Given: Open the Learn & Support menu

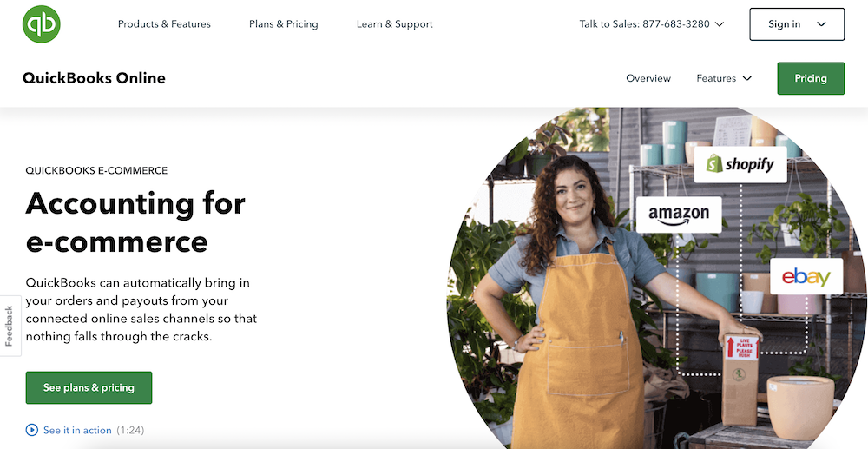Looking at the screenshot, I should [395, 24].
